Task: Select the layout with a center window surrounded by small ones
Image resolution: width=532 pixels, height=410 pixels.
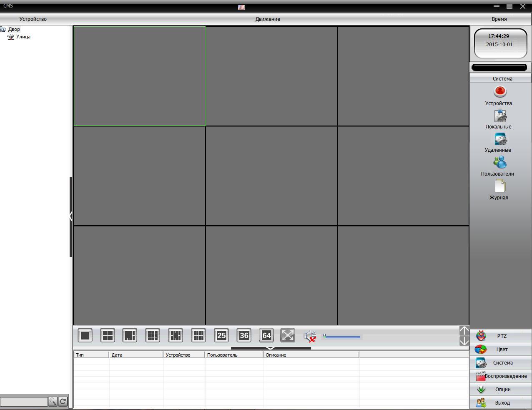Action: pos(176,335)
